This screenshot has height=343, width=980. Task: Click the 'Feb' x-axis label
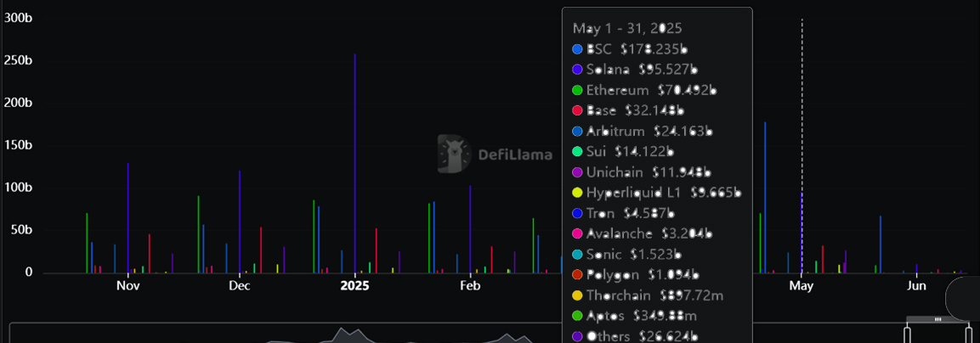(x=470, y=286)
